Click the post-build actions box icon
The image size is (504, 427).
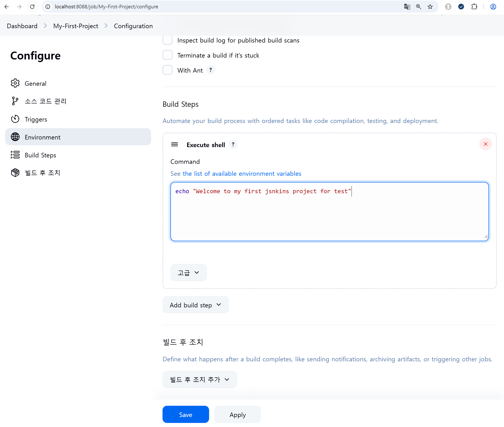coord(15,173)
